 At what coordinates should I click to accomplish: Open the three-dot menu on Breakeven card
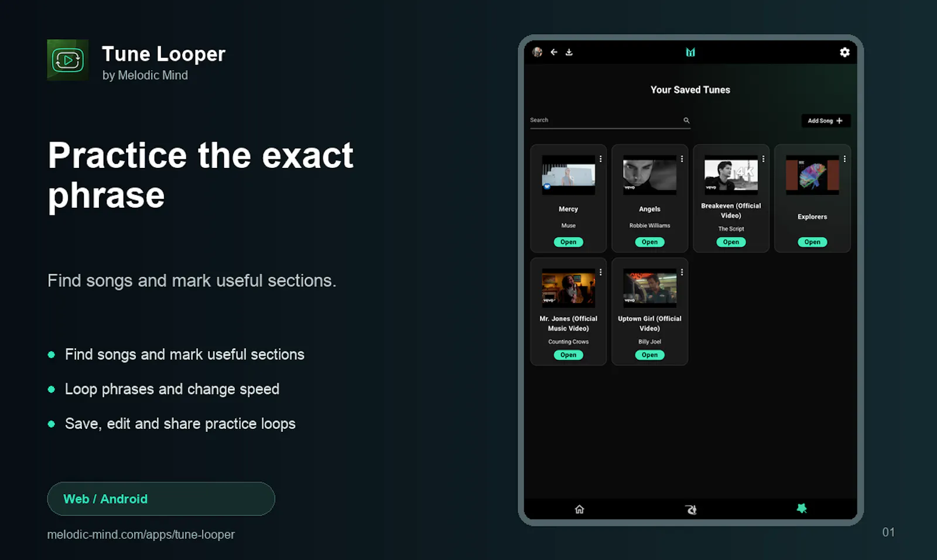tap(763, 159)
